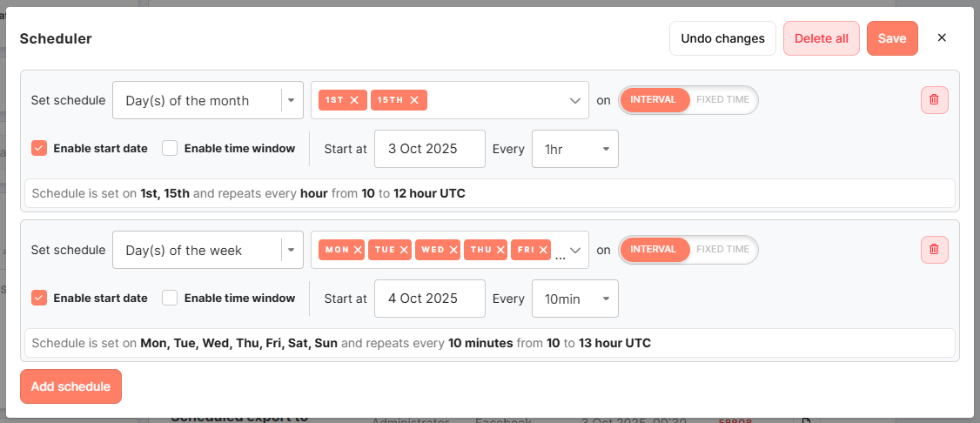
Task: Disable start date for monthly schedule
Action: pyautogui.click(x=38, y=148)
